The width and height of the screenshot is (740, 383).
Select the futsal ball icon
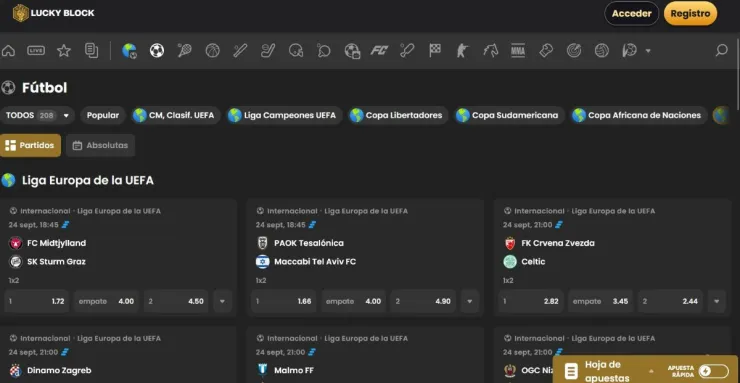point(629,50)
